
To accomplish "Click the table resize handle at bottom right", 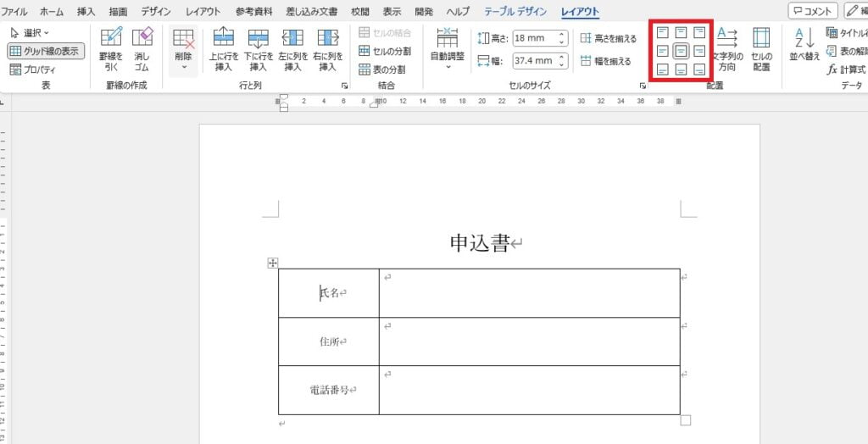I will point(685,420).
